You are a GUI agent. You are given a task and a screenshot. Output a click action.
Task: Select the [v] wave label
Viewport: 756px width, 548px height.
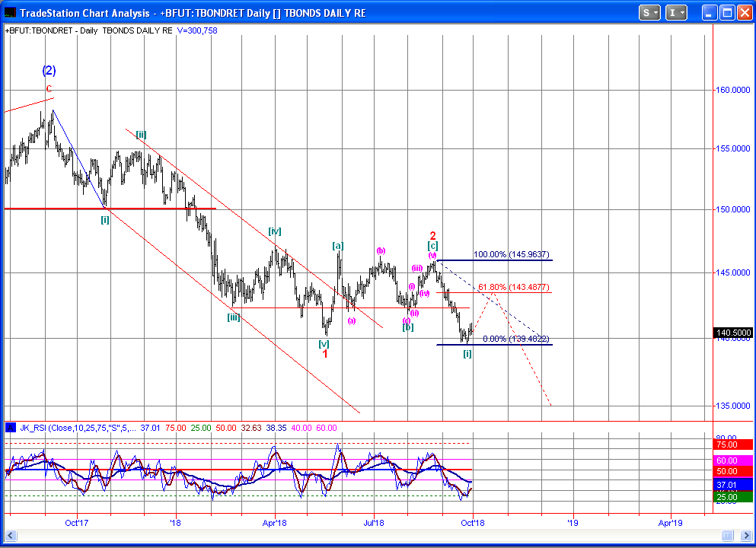(324, 344)
